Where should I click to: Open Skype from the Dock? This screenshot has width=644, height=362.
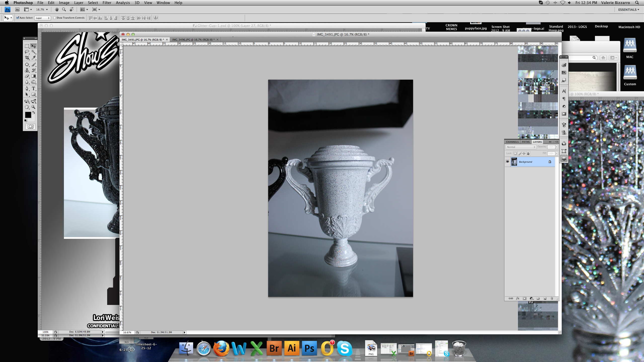[x=344, y=348]
